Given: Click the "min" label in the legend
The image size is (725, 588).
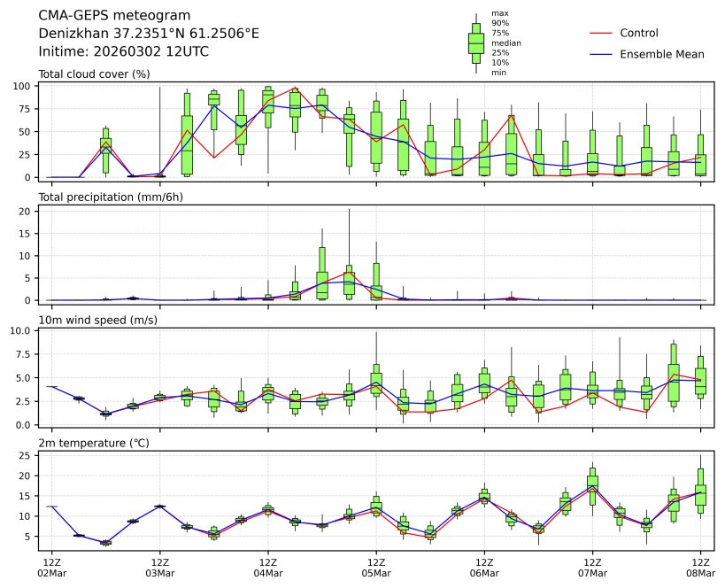Looking at the screenshot, I should (498, 73).
